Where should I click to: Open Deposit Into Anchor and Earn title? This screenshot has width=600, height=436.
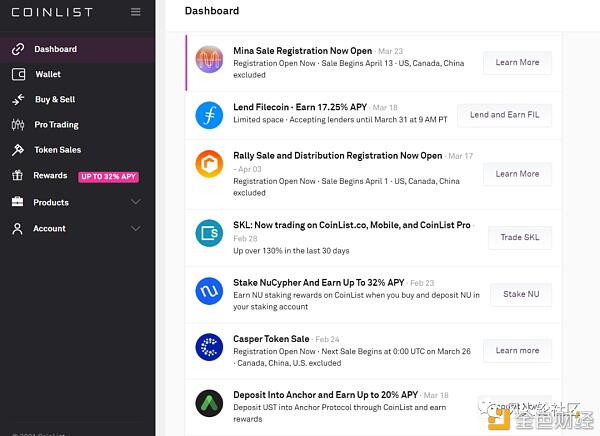point(325,395)
